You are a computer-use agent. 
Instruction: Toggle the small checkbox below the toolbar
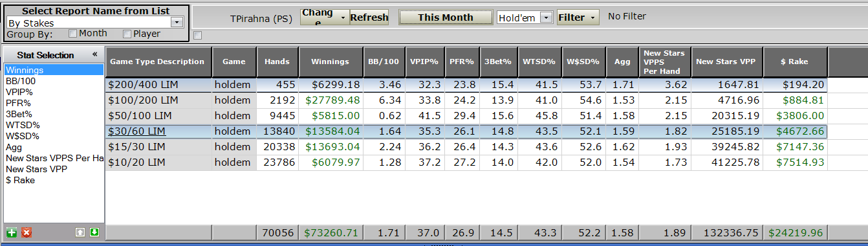click(197, 36)
